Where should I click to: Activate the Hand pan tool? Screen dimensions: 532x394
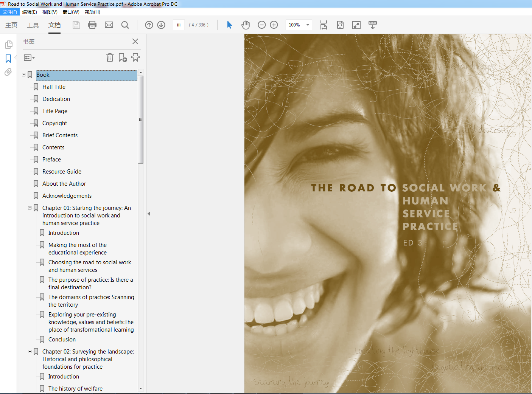pos(246,25)
